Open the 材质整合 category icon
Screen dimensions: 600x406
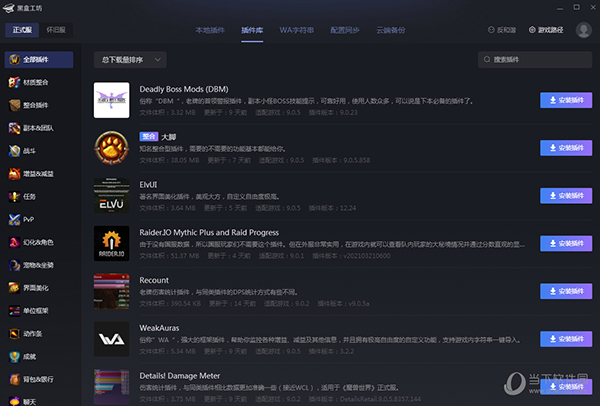(14, 82)
